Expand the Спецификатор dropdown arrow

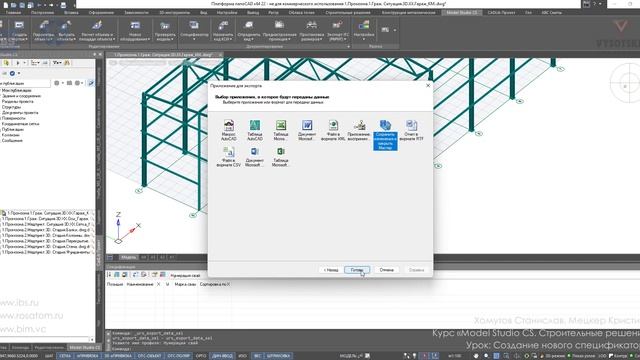[194, 40]
